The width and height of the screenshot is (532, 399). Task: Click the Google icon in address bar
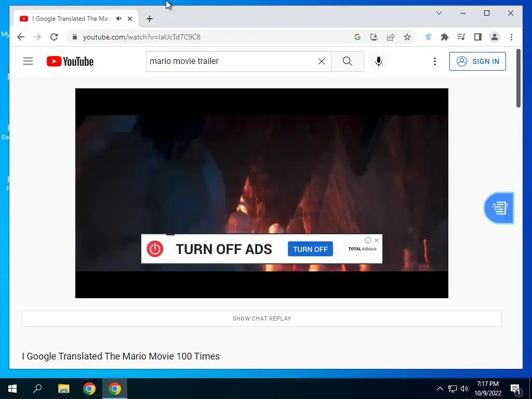357,37
